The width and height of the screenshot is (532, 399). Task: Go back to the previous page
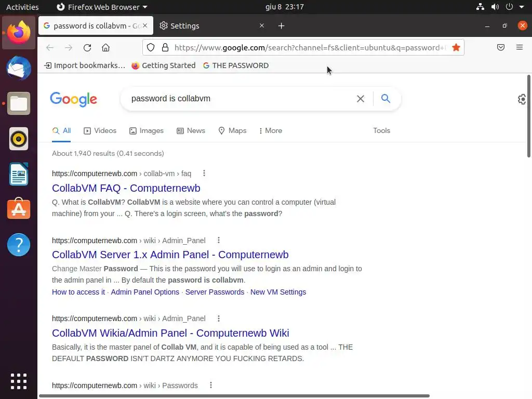point(50,47)
